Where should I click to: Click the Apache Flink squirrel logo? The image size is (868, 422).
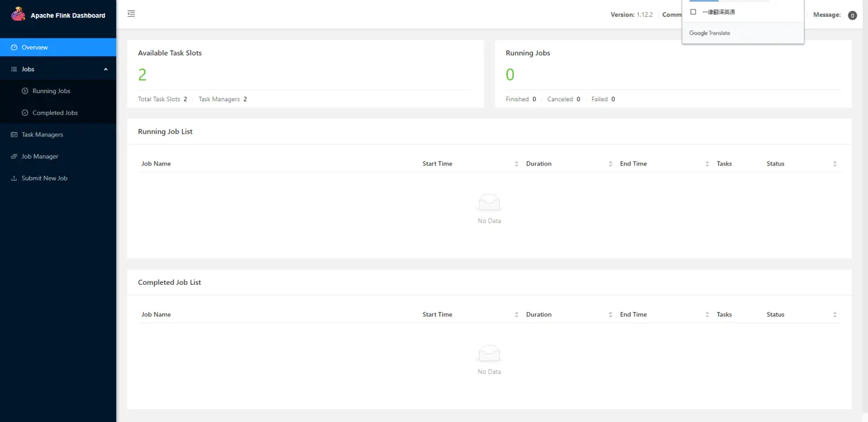click(19, 14)
